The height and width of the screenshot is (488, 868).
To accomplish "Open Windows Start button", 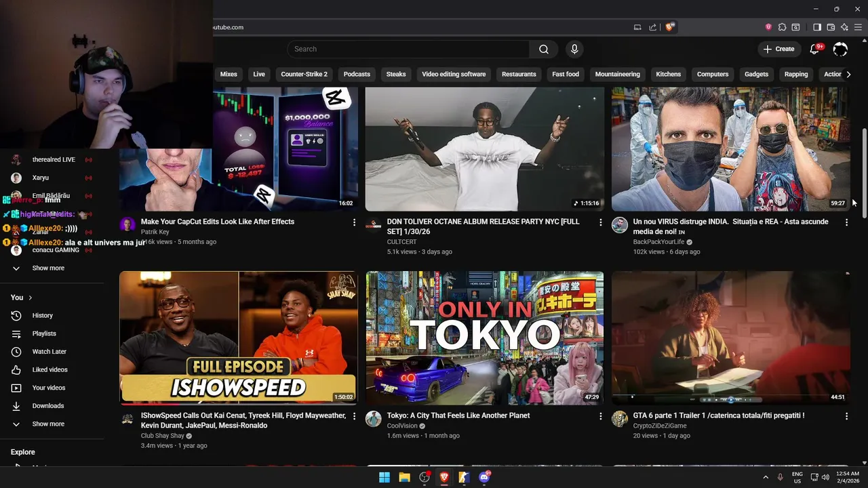I will click(384, 477).
